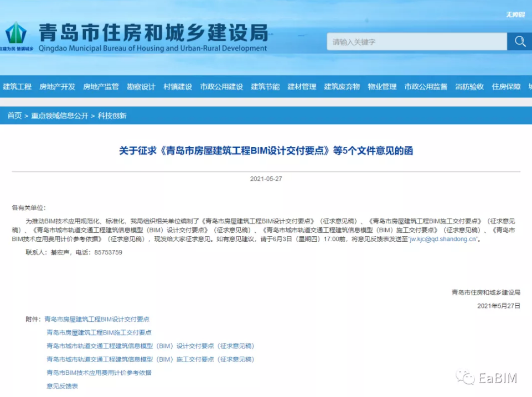Open the 消防验收 menu item

coord(469,87)
